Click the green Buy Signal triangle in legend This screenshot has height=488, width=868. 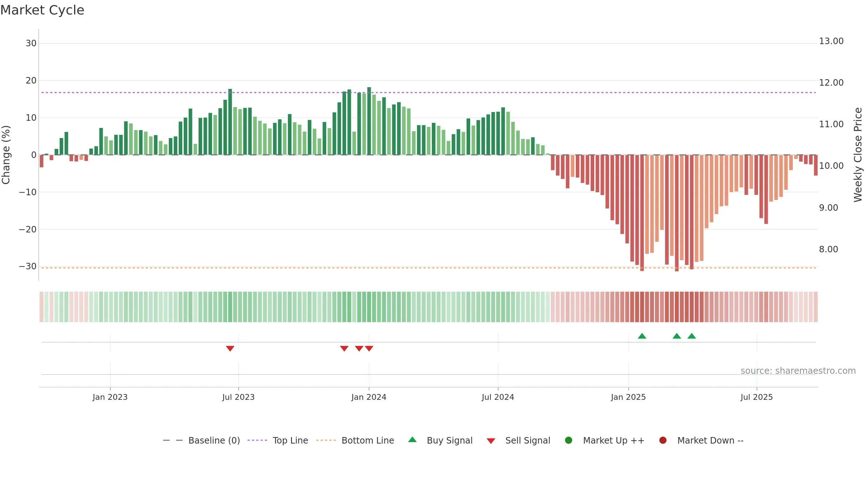[412, 440]
